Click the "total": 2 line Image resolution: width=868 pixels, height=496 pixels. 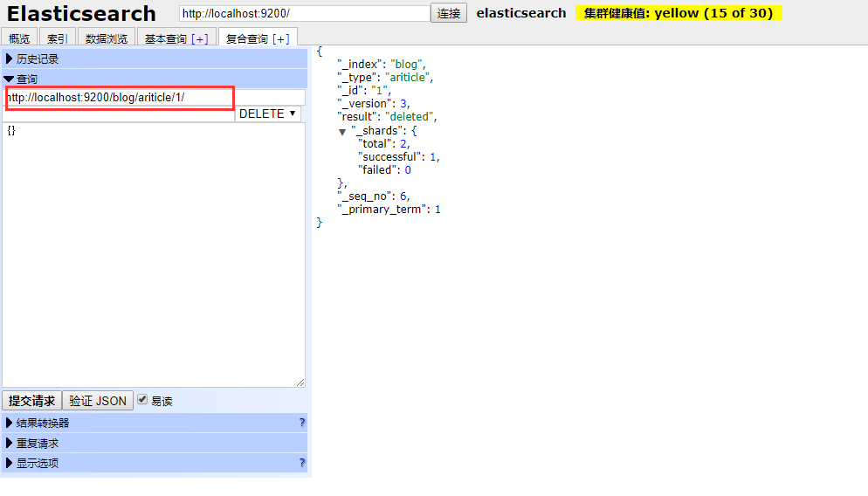coord(384,144)
